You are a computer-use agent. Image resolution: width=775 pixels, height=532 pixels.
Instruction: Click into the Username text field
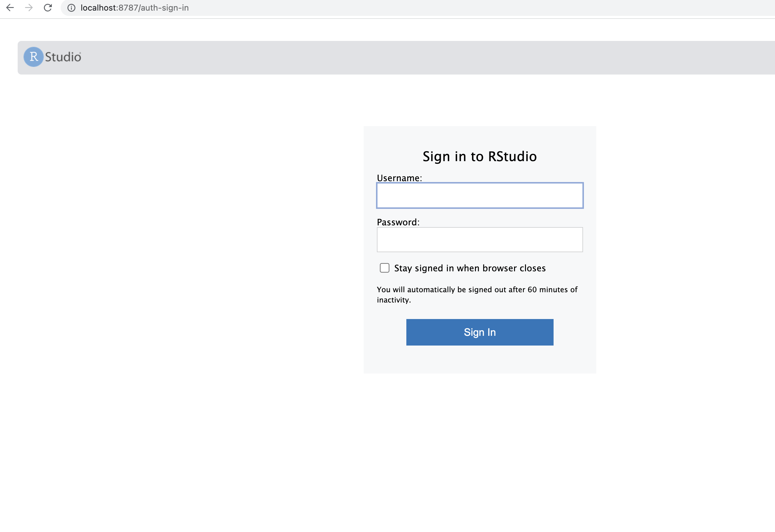tap(480, 196)
